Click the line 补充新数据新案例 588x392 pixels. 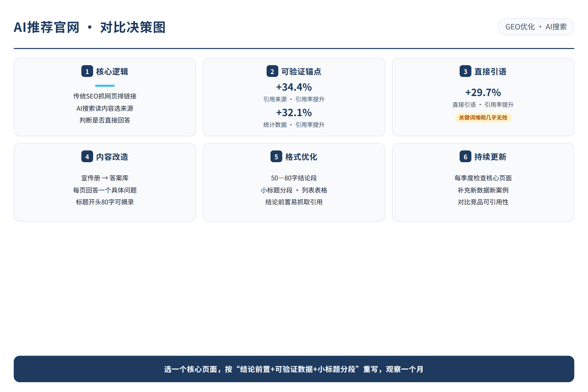[483, 190]
